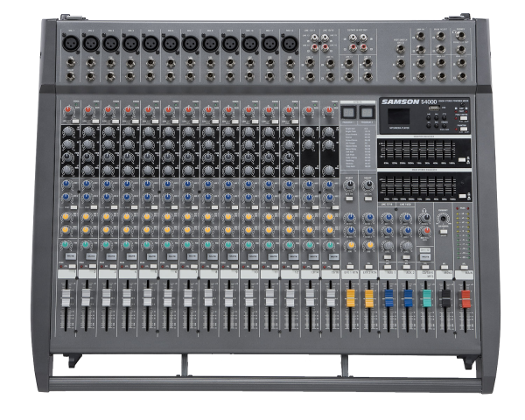Click the blue AUX 1 master fader
Screen dimensions: 525x420
(388, 298)
